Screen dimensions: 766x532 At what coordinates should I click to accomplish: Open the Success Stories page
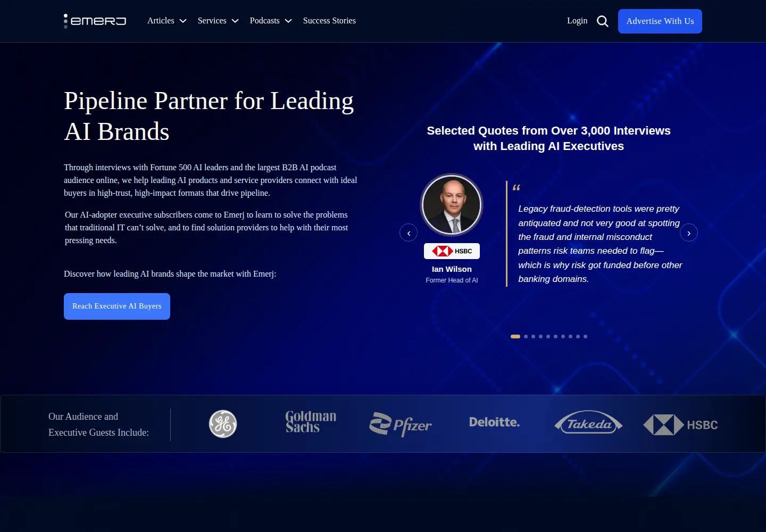tap(329, 21)
